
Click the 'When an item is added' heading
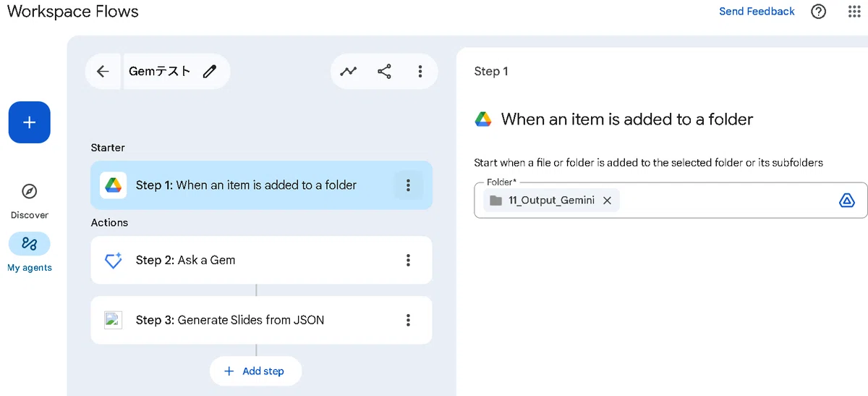pyautogui.click(x=627, y=119)
